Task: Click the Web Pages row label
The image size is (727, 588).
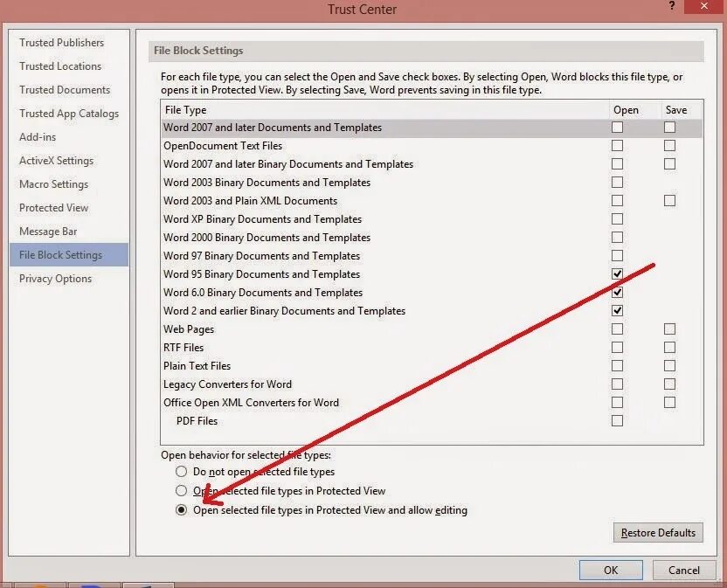Action: pyautogui.click(x=189, y=329)
